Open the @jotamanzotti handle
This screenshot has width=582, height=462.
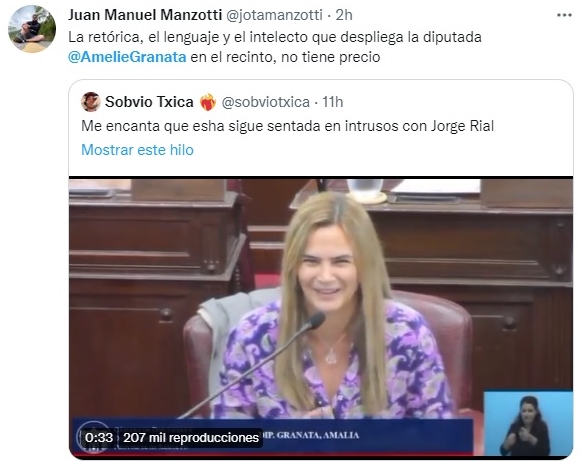coord(274,15)
